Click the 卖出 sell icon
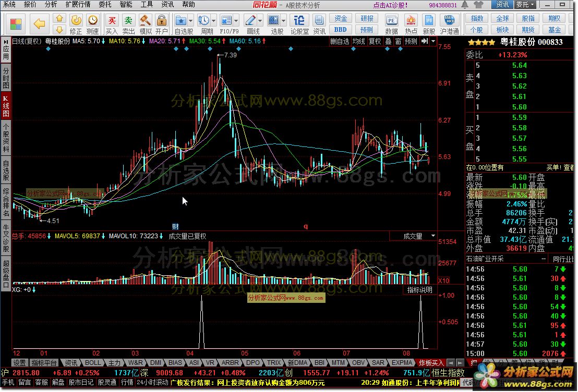The width and height of the screenshot is (578, 392). [x=128, y=24]
